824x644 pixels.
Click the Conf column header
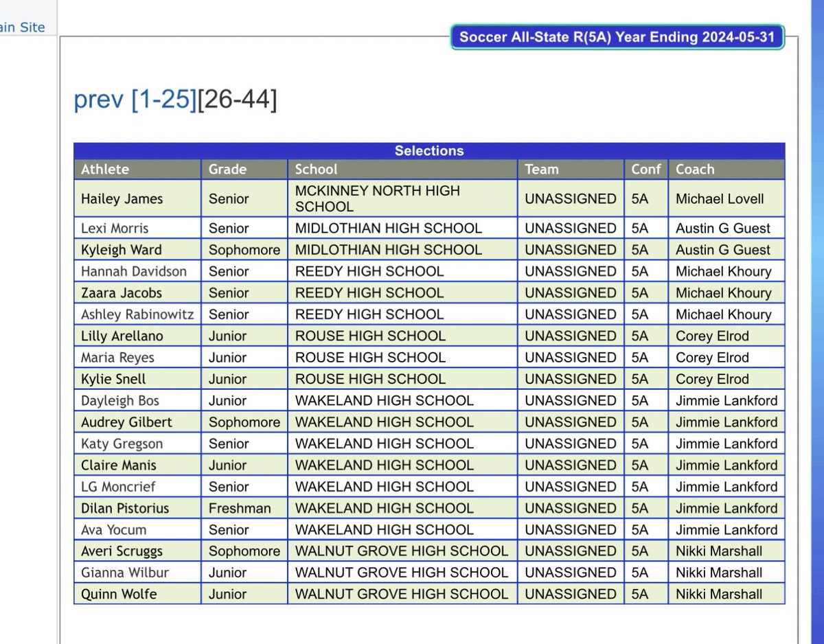pyautogui.click(x=645, y=170)
